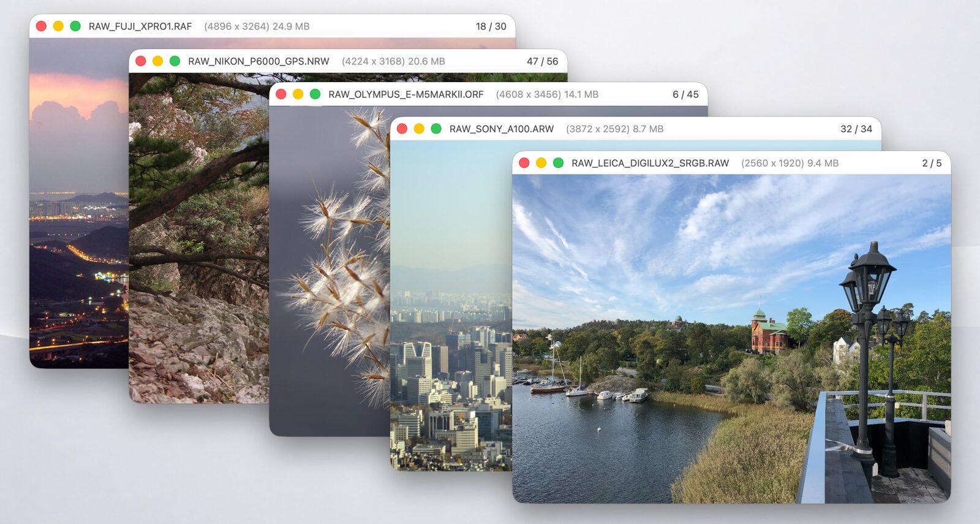Close the RAW_FUJI_XPRO1.RAF window
The height and width of the screenshot is (524, 980).
click(x=41, y=26)
